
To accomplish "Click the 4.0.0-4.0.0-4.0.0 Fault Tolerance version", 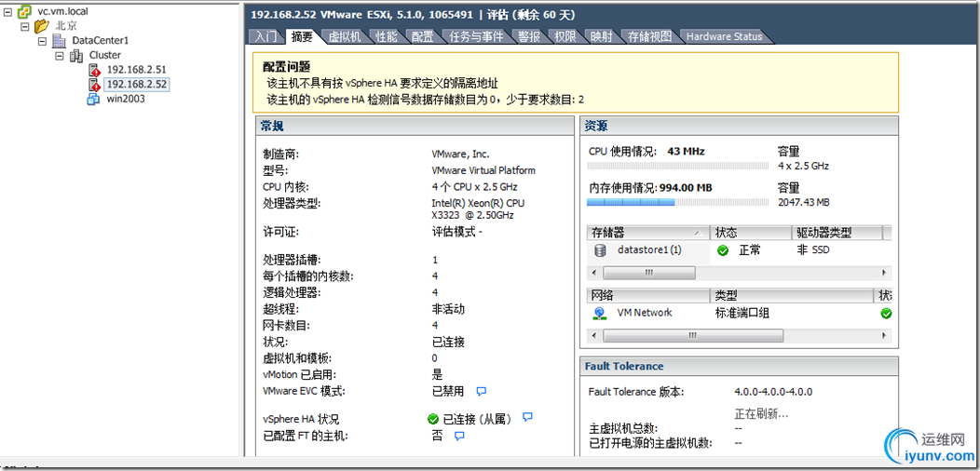I will (773, 392).
